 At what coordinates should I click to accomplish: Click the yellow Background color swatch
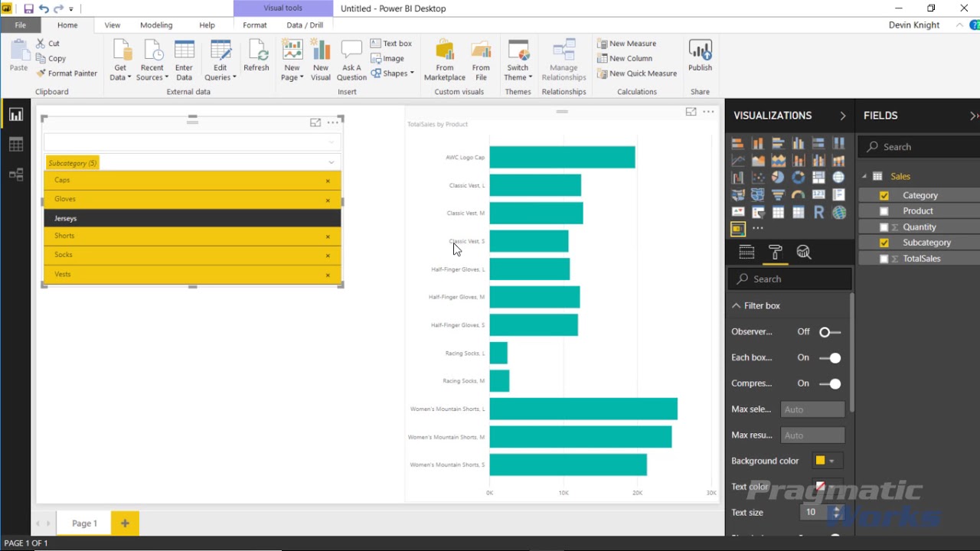point(820,461)
